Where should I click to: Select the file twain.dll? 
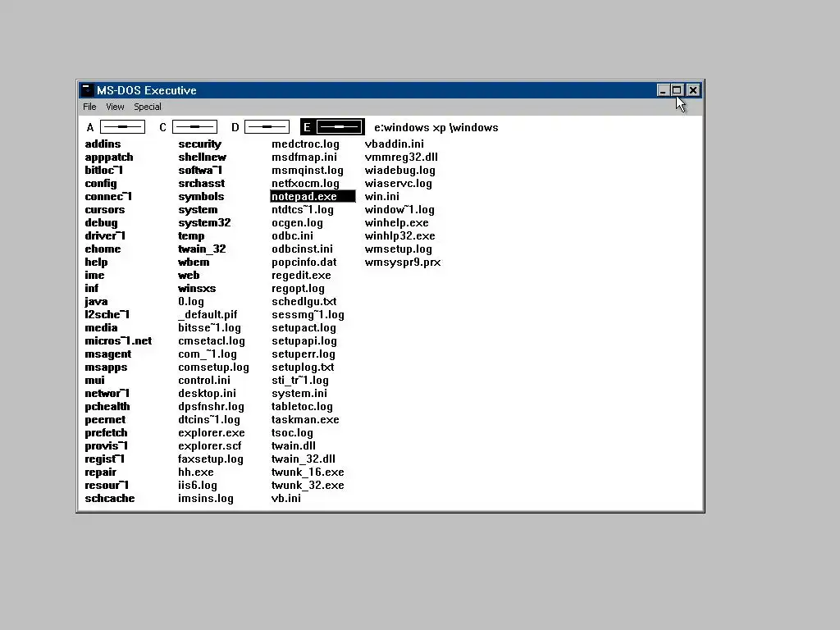294,445
